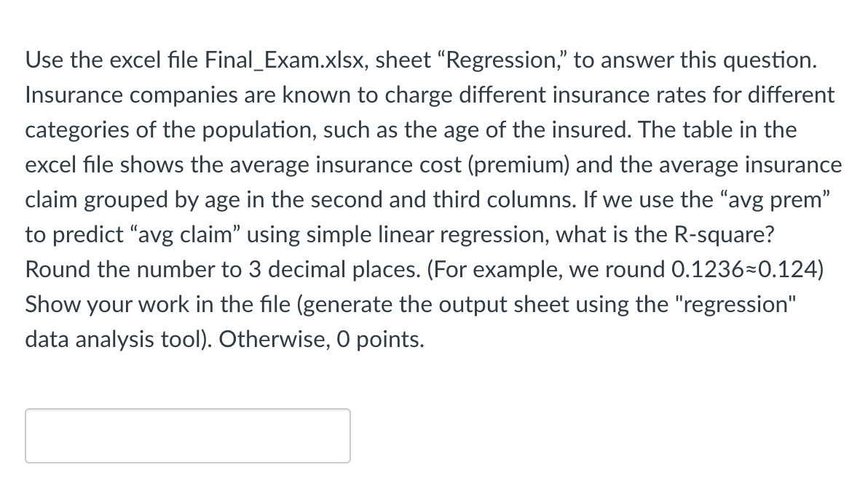Click the words Insurance companies
The image size is (868, 502).
pyautogui.click(x=135, y=95)
